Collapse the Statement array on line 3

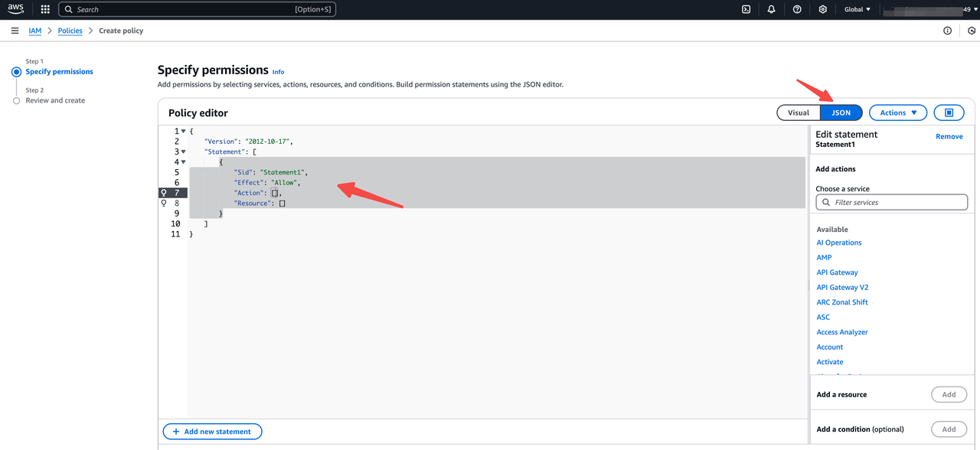(185, 151)
